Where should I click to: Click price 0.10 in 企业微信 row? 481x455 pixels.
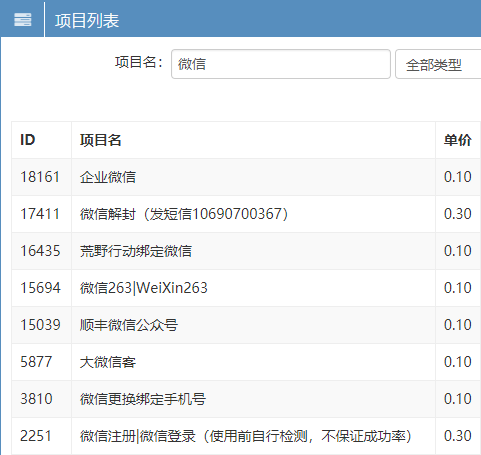click(457, 177)
